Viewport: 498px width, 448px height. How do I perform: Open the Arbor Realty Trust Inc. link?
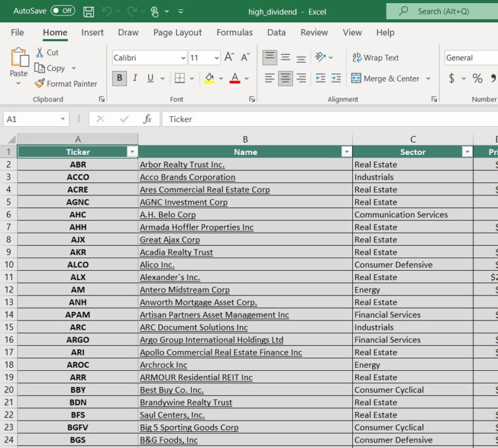(x=182, y=165)
